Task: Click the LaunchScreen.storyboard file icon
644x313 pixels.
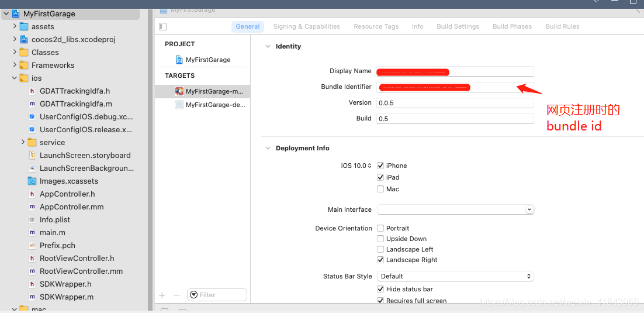Action: click(x=32, y=155)
